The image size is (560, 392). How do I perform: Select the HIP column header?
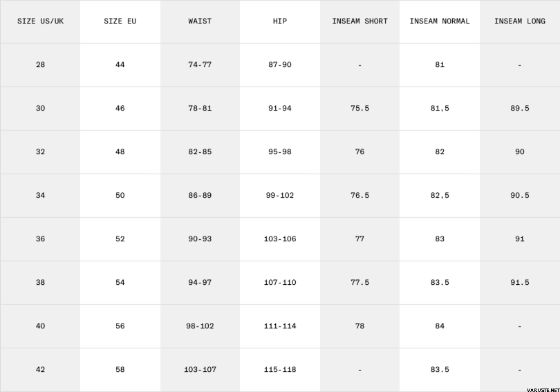point(280,21)
